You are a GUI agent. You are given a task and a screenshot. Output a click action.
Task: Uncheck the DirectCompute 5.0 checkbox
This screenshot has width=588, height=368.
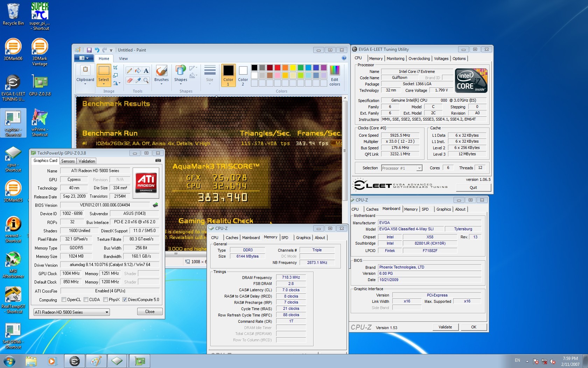tap(125, 300)
